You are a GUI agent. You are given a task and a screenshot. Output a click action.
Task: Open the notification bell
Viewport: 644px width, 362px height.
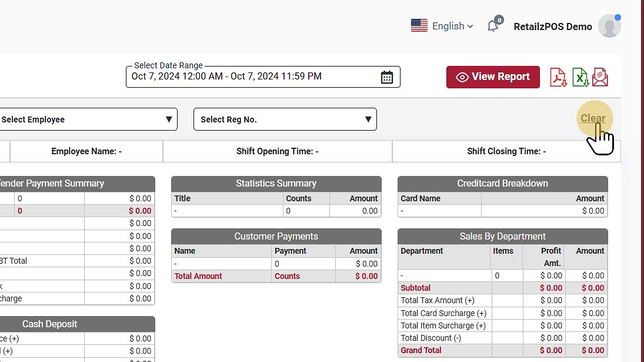click(493, 26)
